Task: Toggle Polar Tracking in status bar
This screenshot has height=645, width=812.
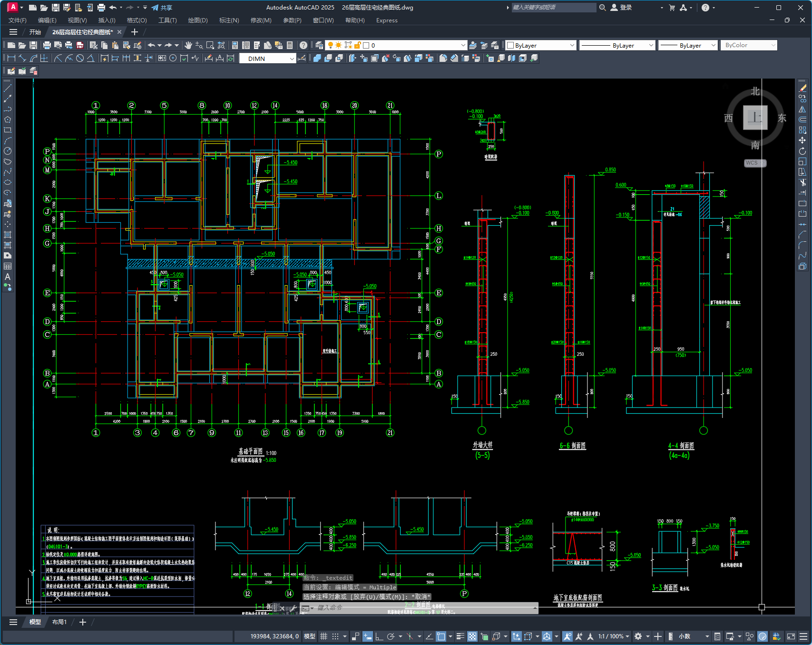Action: click(391, 636)
